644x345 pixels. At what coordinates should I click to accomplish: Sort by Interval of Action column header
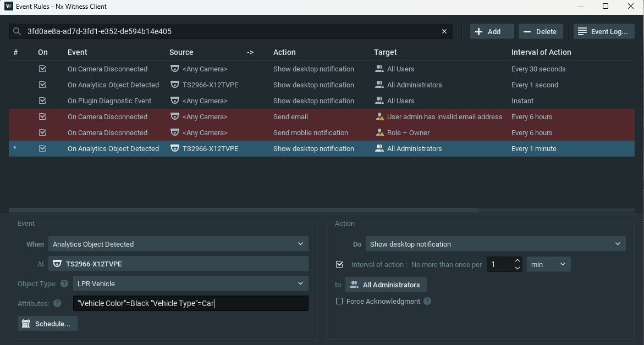tap(541, 52)
